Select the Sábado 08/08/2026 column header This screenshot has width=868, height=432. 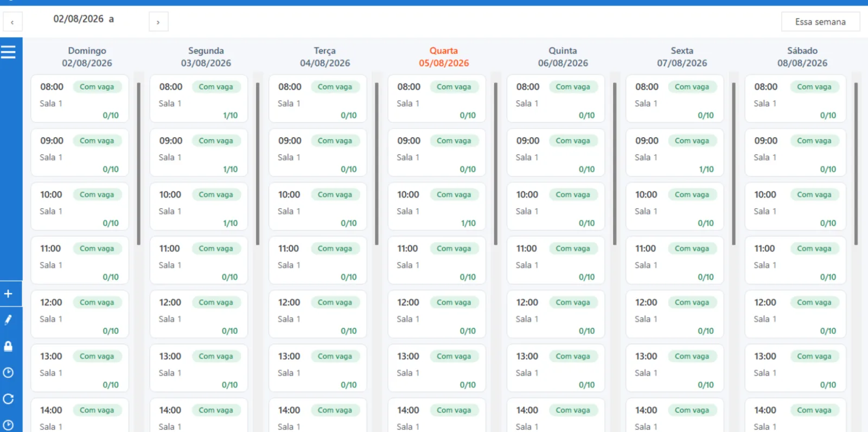point(802,57)
